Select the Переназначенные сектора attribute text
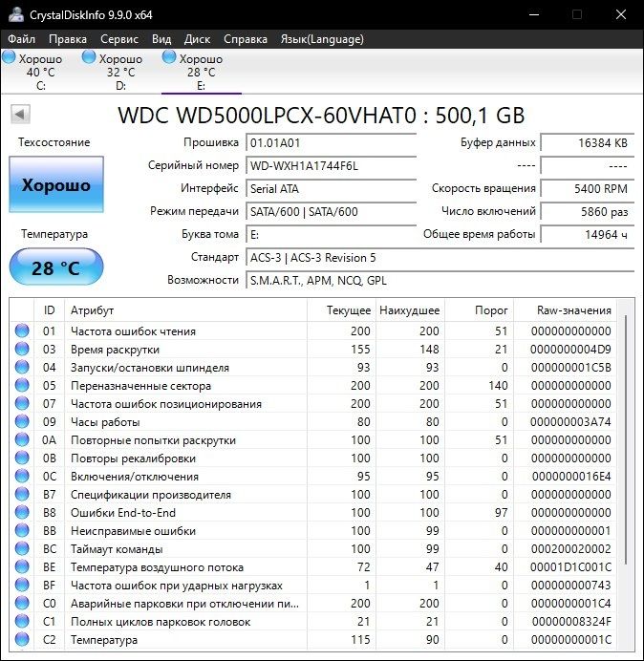644x661 pixels. (140, 386)
